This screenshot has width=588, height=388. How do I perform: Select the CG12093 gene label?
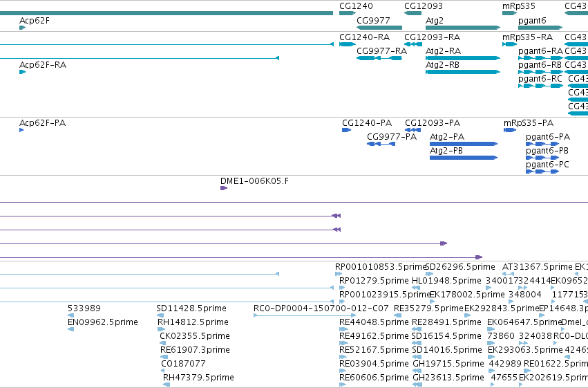click(424, 6)
